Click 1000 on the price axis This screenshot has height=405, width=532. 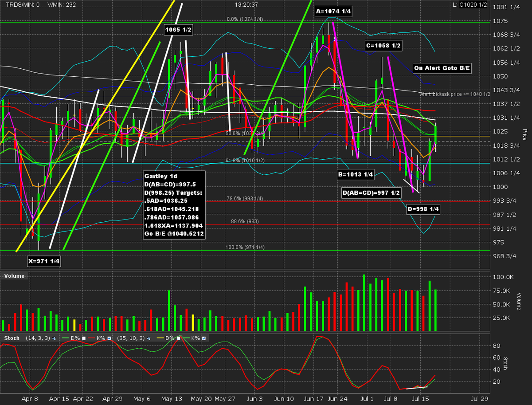[500, 187]
